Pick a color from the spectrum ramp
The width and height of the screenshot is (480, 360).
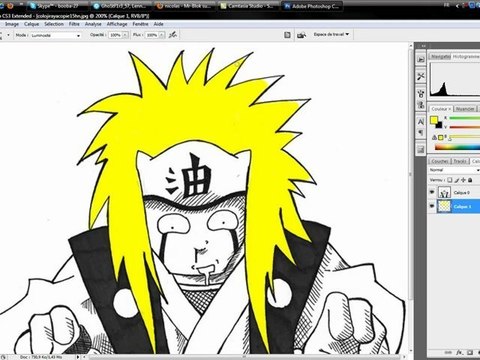click(x=457, y=147)
